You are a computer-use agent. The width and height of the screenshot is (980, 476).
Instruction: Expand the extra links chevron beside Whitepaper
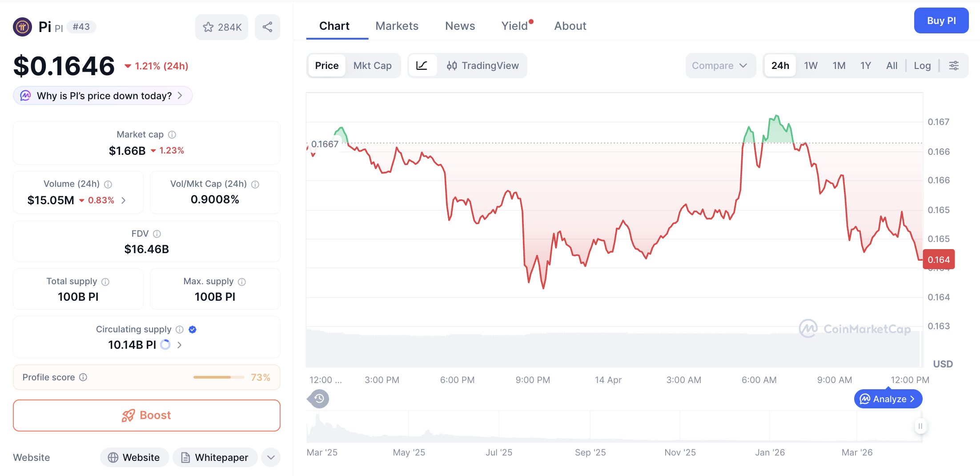click(x=270, y=457)
